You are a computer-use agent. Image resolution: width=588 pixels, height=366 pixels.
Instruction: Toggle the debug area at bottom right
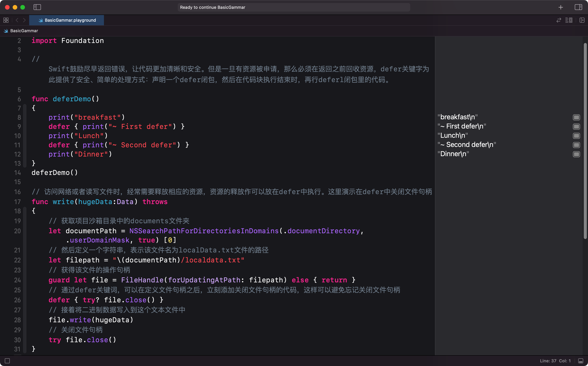click(x=581, y=361)
